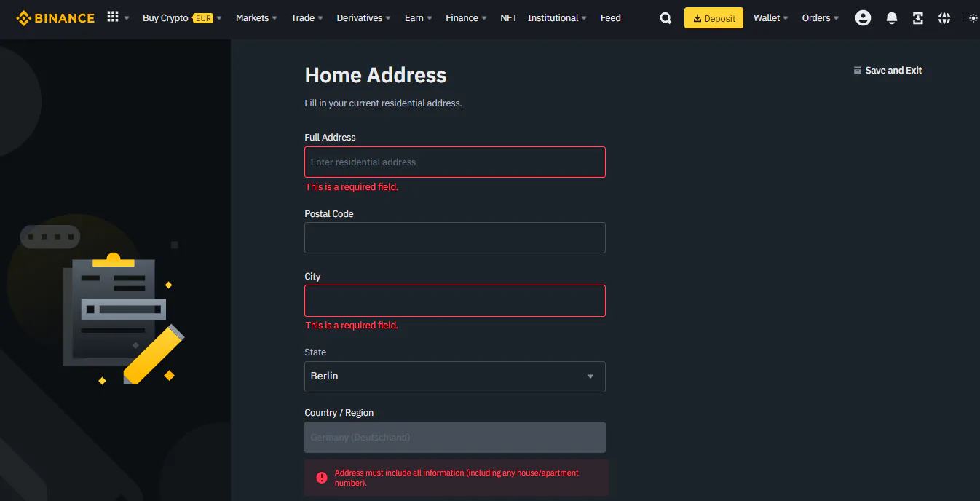Focus the City input field

click(455, 301)
